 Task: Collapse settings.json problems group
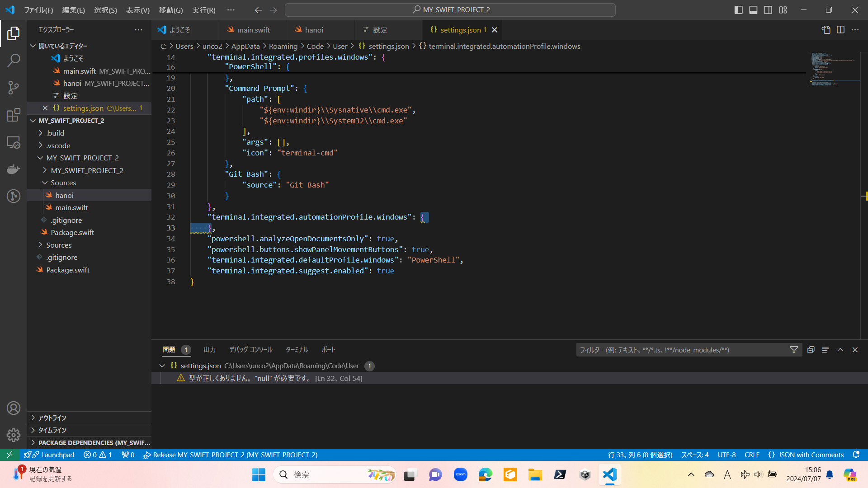point(162,366)
